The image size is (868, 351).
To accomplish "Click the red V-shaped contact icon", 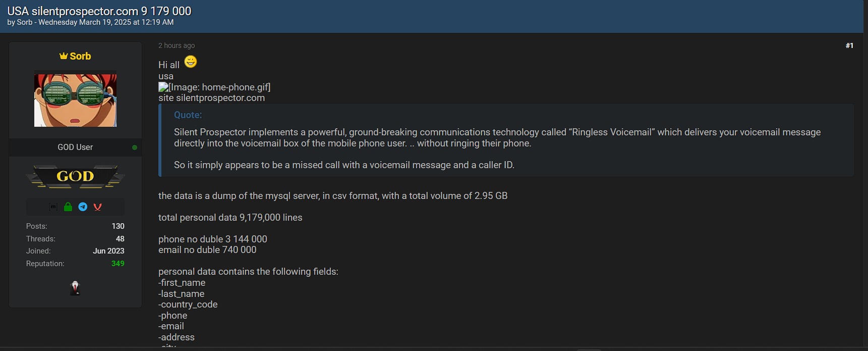I will (98, 207).
